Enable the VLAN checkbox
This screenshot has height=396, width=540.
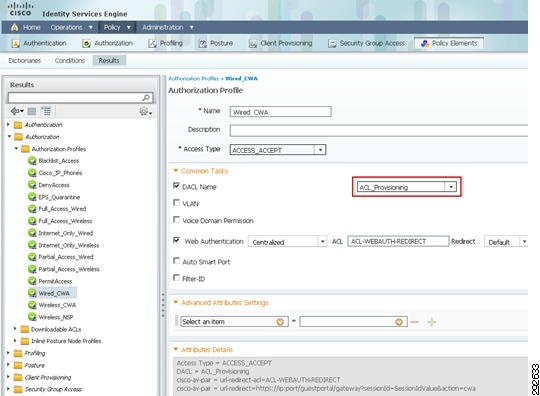coord(176,203)
